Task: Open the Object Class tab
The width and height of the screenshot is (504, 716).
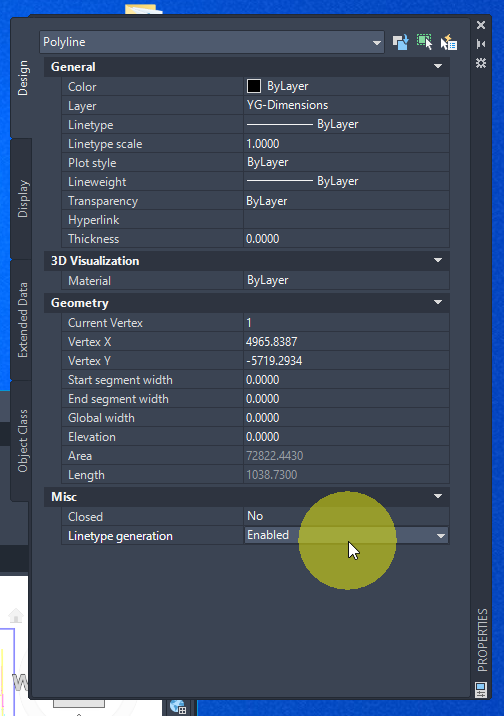Action: click(x=22, y=441)
